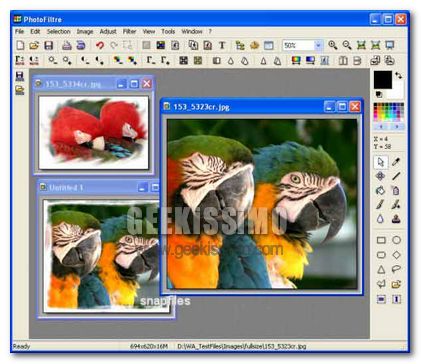Viewport: 421px width, 364px height.
Task: Open the Window menu
Action: click(192, 31)
